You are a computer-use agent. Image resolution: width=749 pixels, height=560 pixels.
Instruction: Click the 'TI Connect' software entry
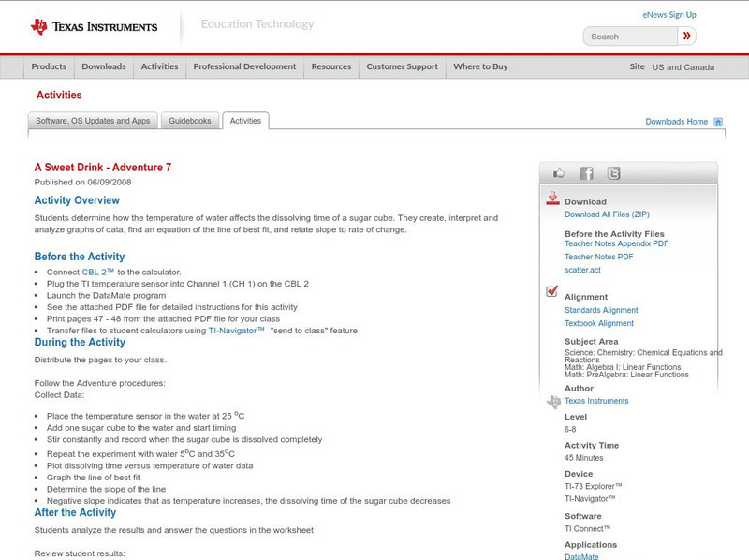coord(588,529)
